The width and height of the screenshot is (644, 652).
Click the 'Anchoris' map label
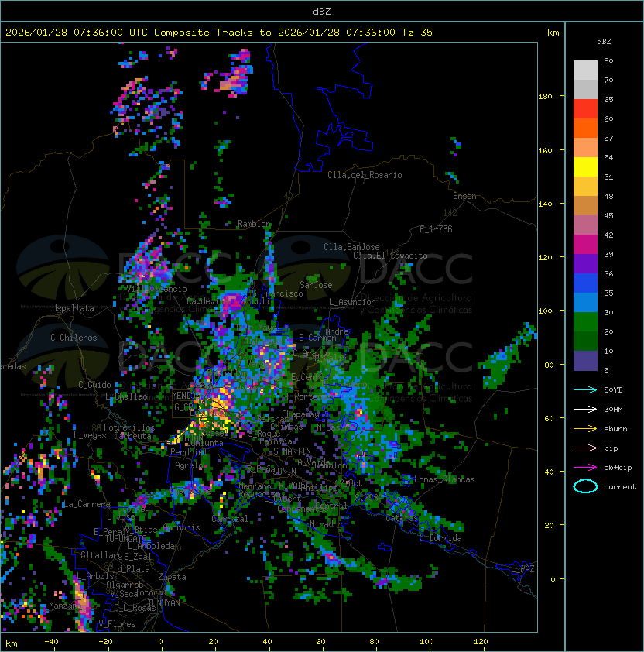(x=181, y=527)
